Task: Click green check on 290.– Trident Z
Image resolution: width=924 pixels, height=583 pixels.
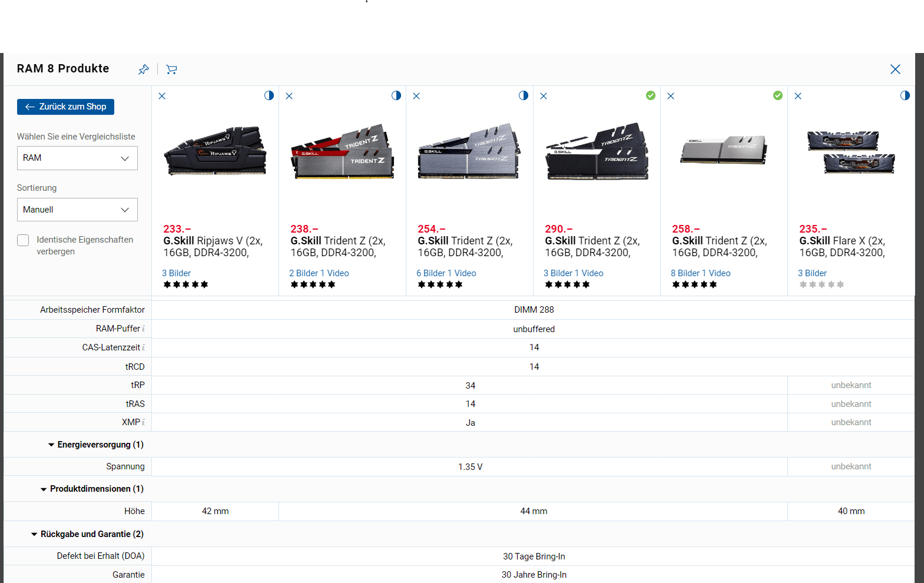Action: pyautogui.click(x=651, y=95)
